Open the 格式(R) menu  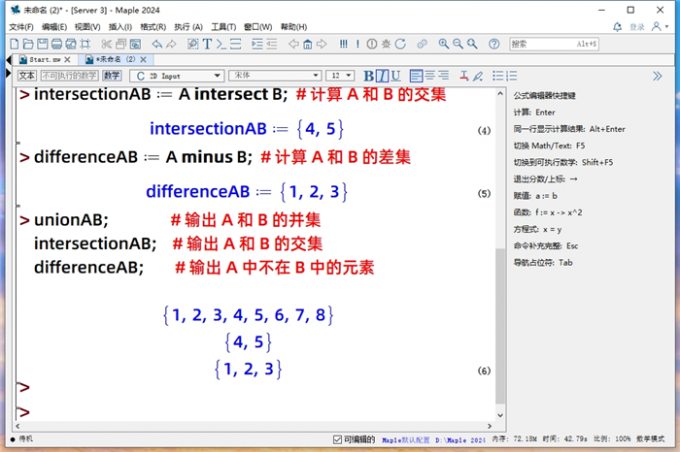pos(153,27)
